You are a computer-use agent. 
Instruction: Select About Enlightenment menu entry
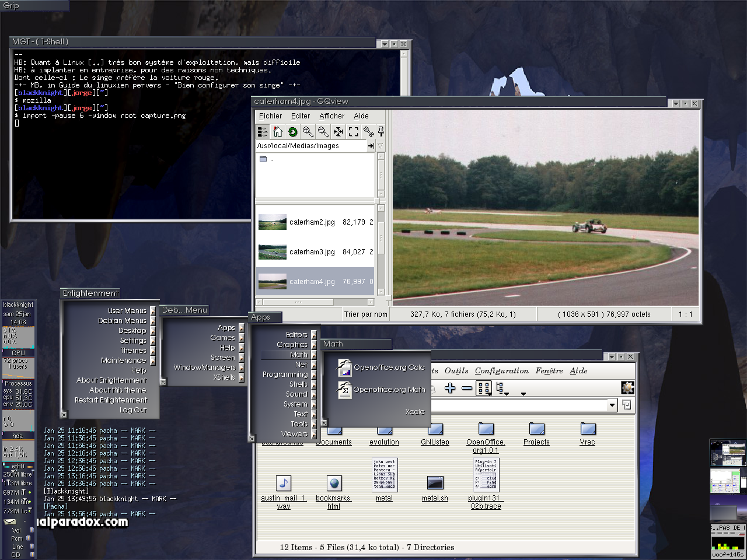click(x=111, y=380)
